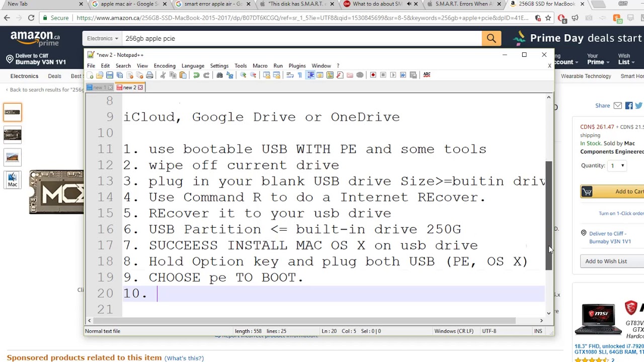Click the Amazon orange search magnifier button
Viewport: 644px width, 362px height.
click(x=491, y=38)
